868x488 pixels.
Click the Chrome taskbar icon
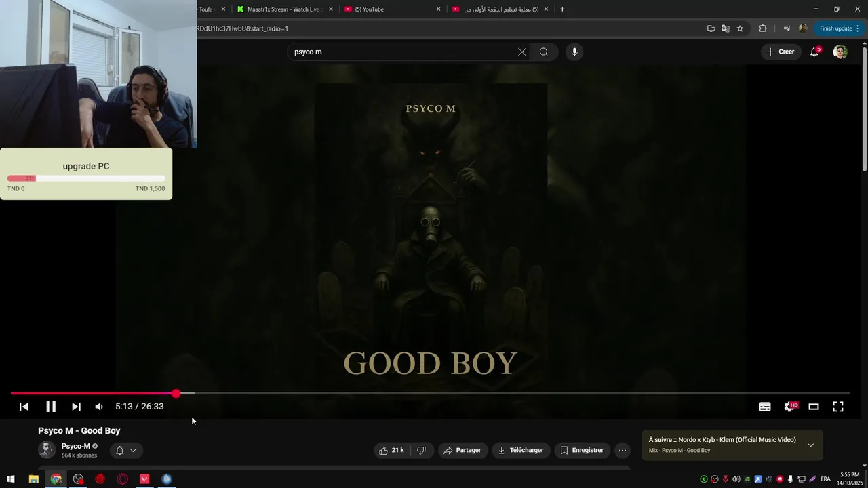56,479
